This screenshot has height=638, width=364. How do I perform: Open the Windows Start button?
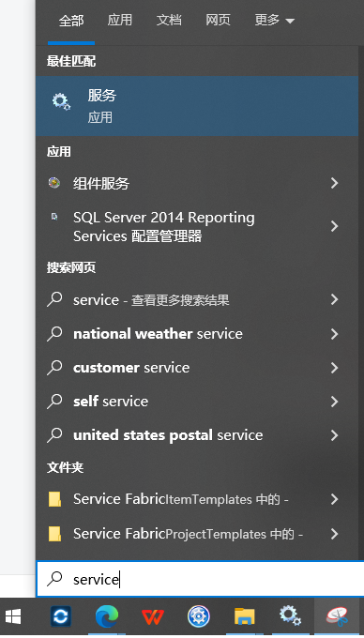pyautogui.click(x=13, y=616)
